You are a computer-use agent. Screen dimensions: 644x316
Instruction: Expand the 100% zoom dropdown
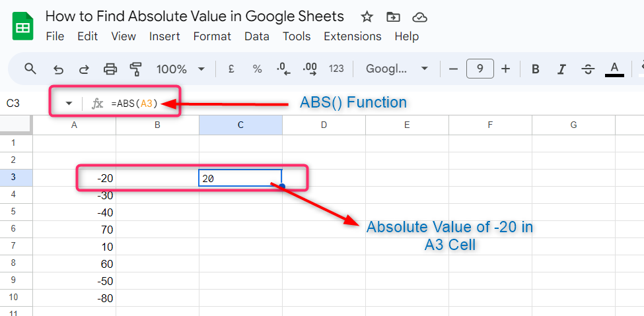pyautogui.click(x=181, y=69)
